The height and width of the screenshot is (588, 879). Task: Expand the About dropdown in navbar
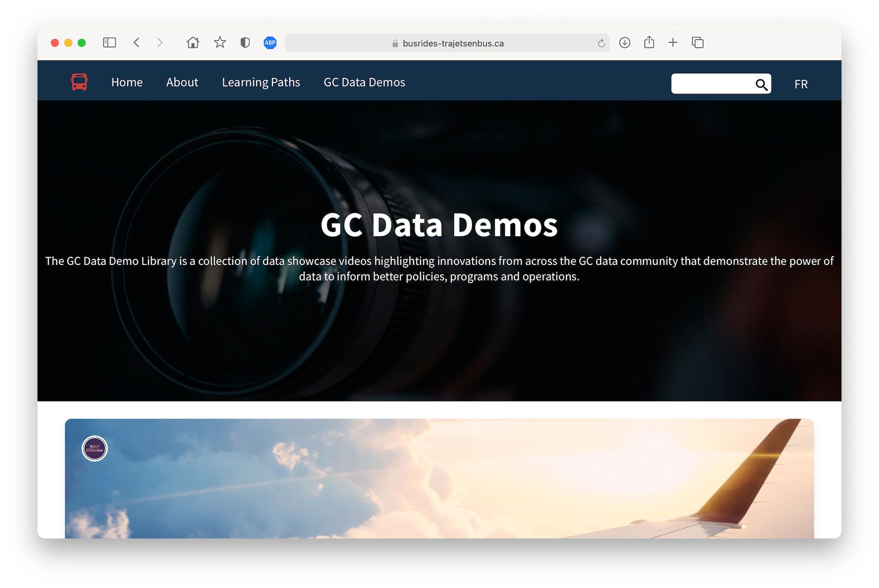click(x=183, y=81)
